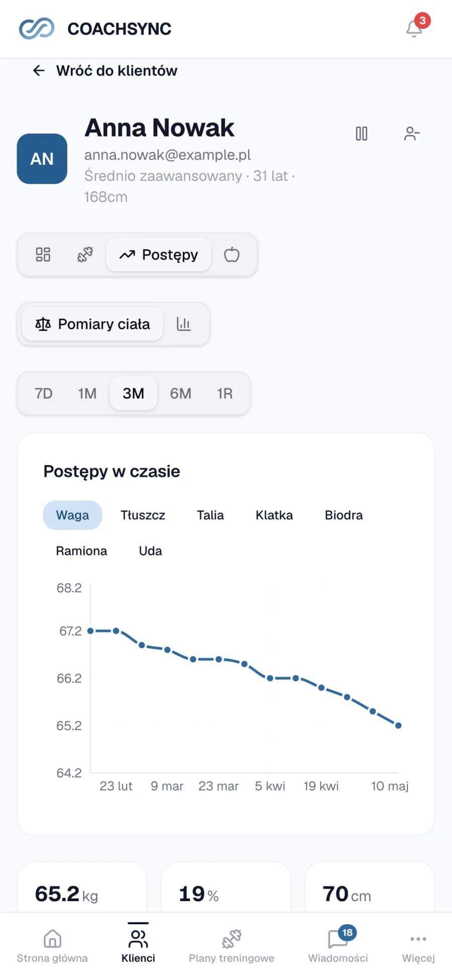Select the Ramiona metric chip
This screenshot has height=980, width=452.
[x=81, y=551]
